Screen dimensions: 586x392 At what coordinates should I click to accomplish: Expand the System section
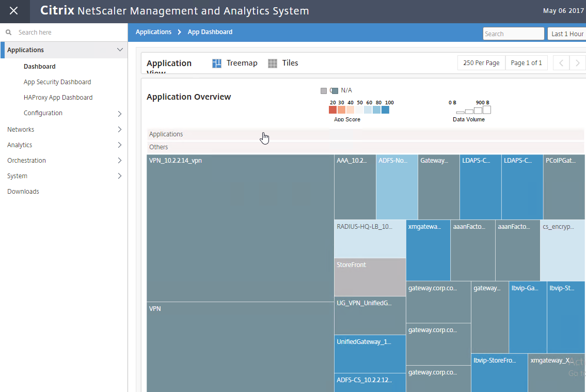120,176
